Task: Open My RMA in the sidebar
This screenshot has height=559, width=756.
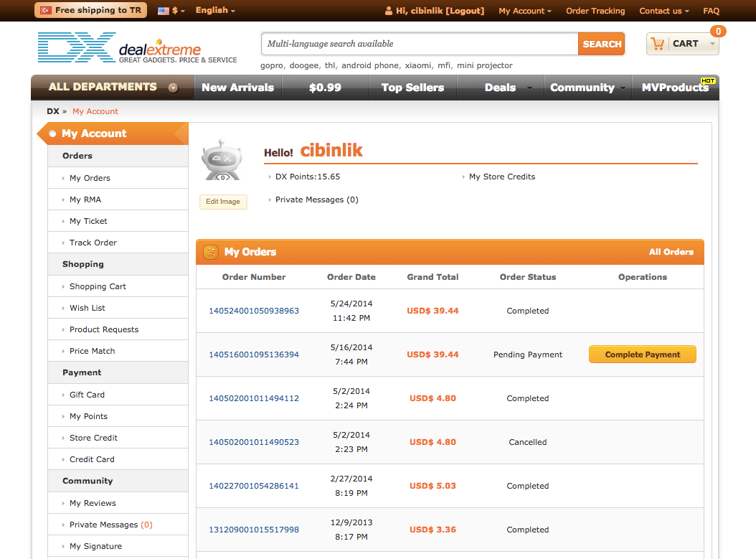Action: pos(85,199)
